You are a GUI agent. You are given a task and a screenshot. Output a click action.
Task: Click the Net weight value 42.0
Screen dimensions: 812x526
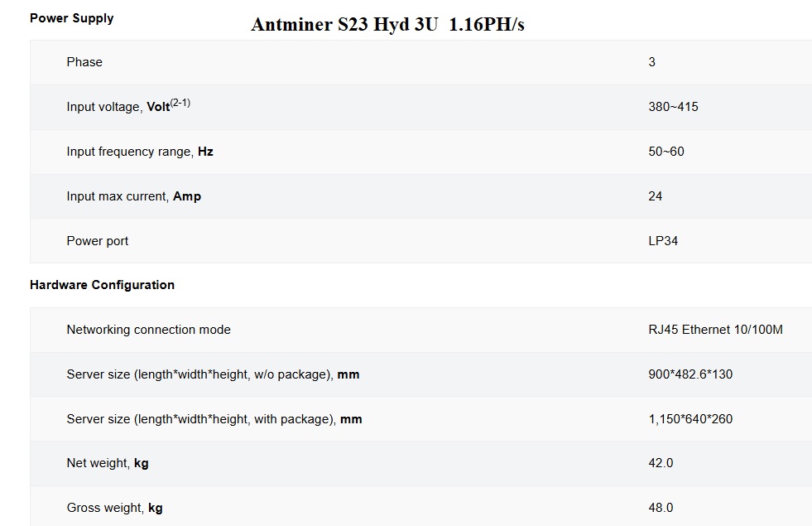tap(661, 463)
